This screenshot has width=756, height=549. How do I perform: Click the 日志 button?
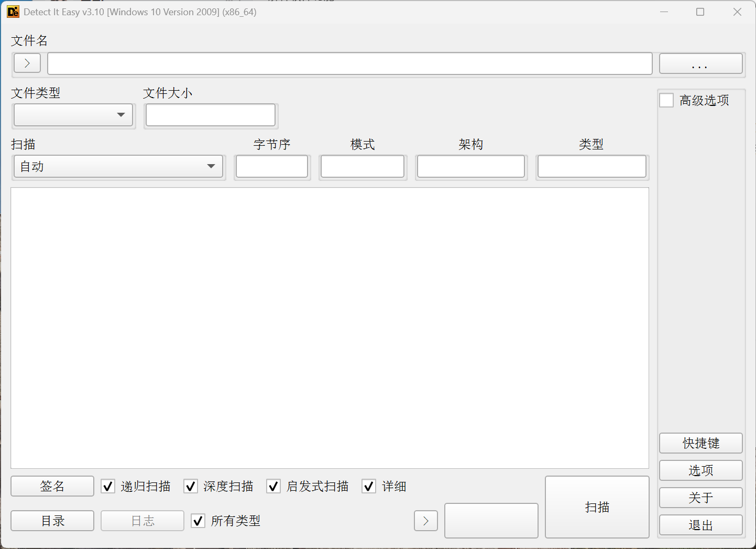pos(143,521)
